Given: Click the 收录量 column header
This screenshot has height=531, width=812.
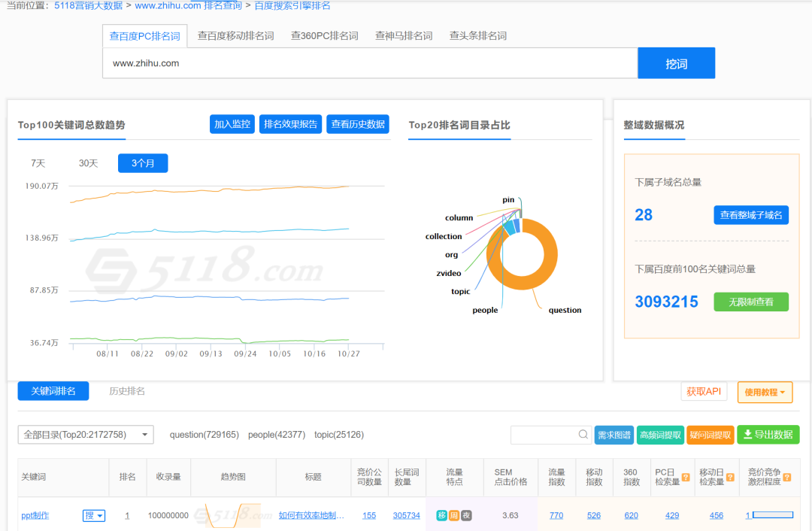Looking at the screenshot, I should pos(168,477).
